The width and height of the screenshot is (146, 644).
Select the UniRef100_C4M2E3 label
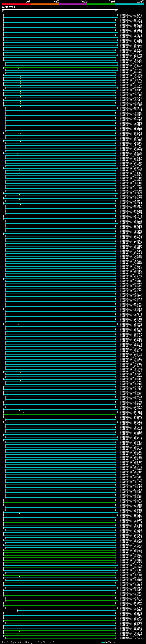tap(131, 387)
